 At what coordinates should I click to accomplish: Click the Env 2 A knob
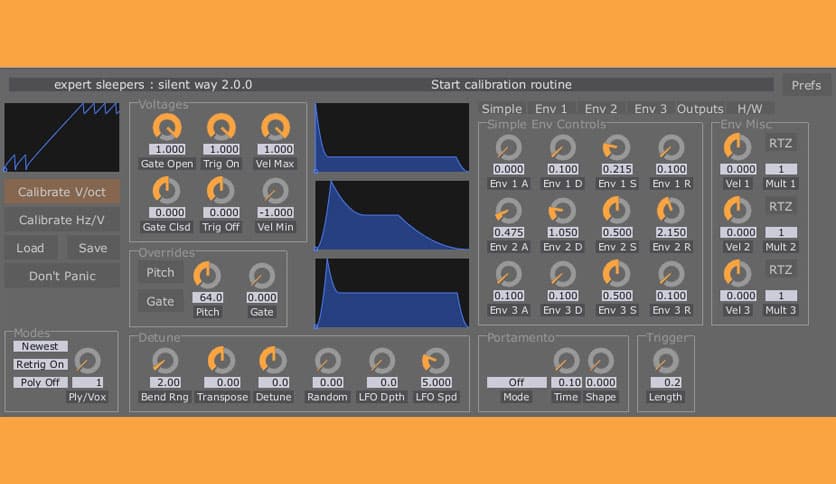click(x=508, y=211)
